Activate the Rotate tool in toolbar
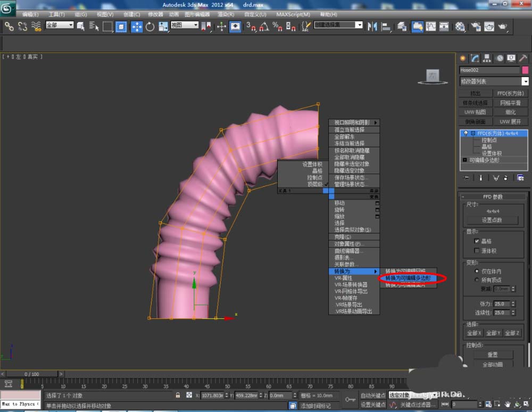 (x=150, y=26)
